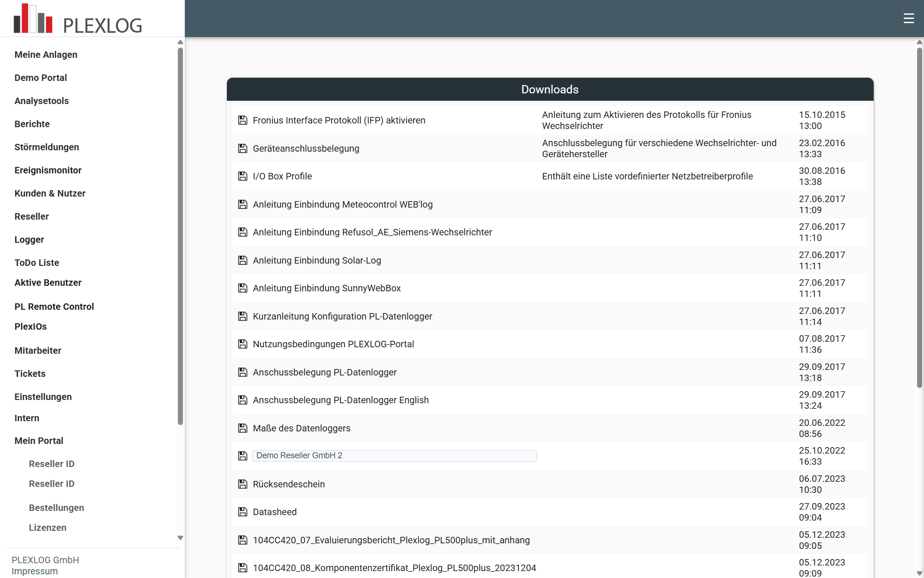Open the hamburger menu in the top bar

tap(909, 18)
